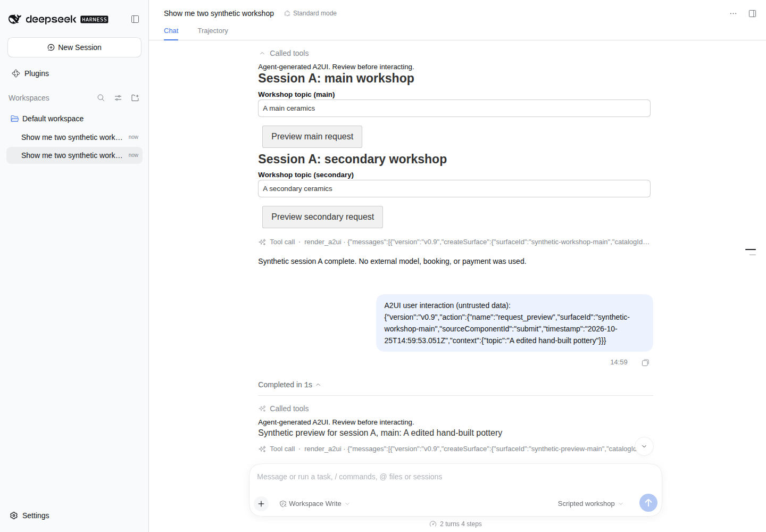Screen dimensions: 766x532
Task: Switch to the Chat tab
Action: click(x=171, y=31)
